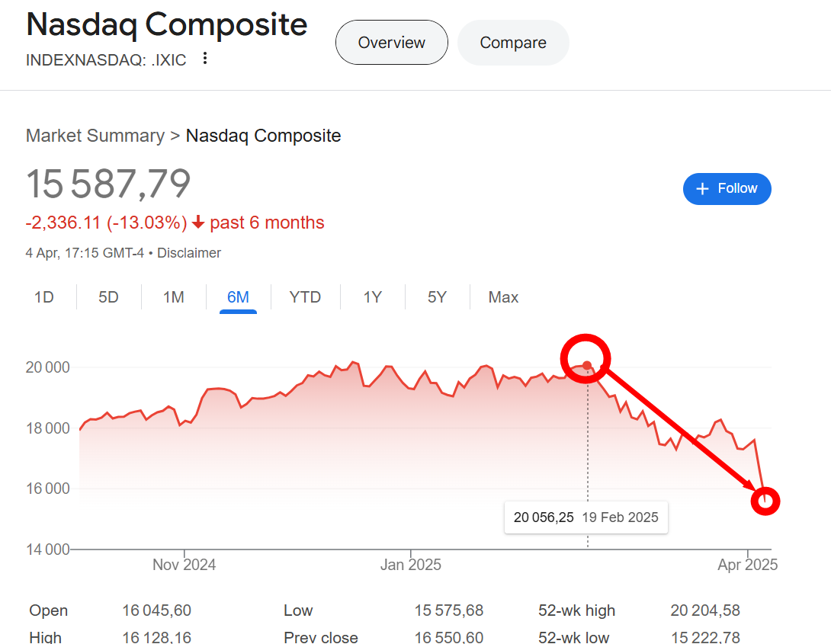Select the Overview tab
This screenshot has height=644, width=831.
(392, 43)
